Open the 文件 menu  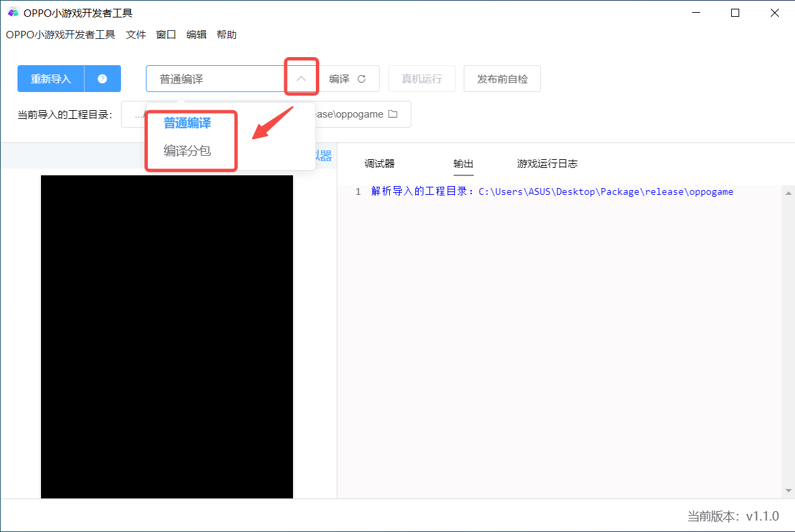click(x=136, y=35)
